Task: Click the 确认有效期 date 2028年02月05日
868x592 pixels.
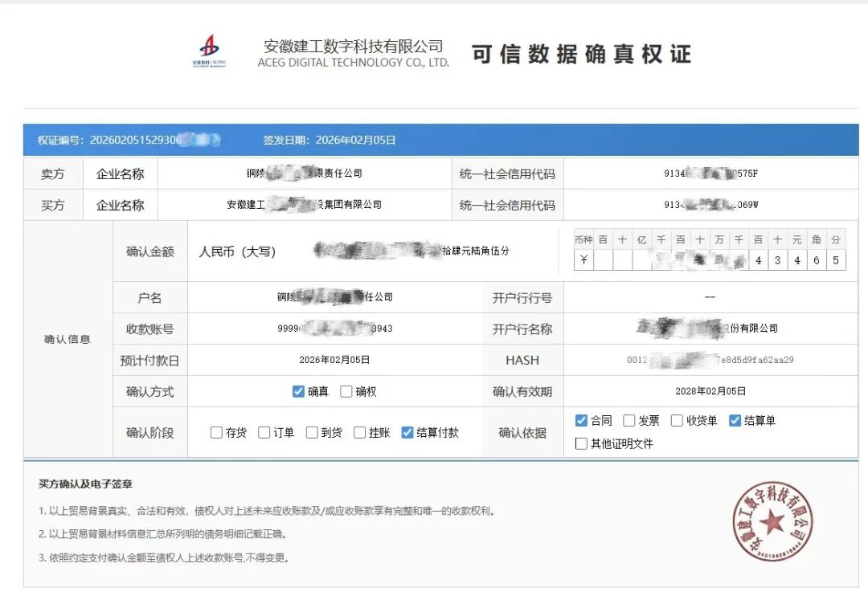Action: 710,392
